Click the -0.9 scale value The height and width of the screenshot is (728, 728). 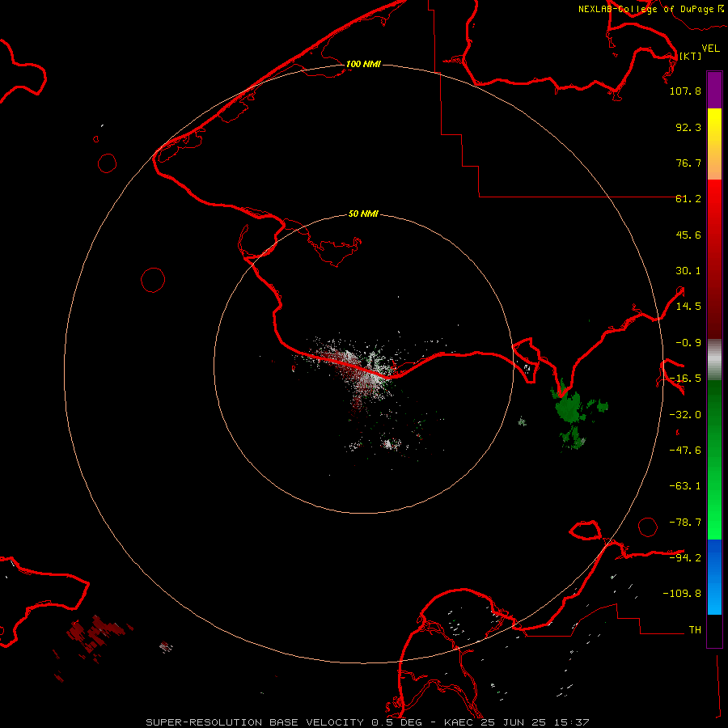coord(688,343)
